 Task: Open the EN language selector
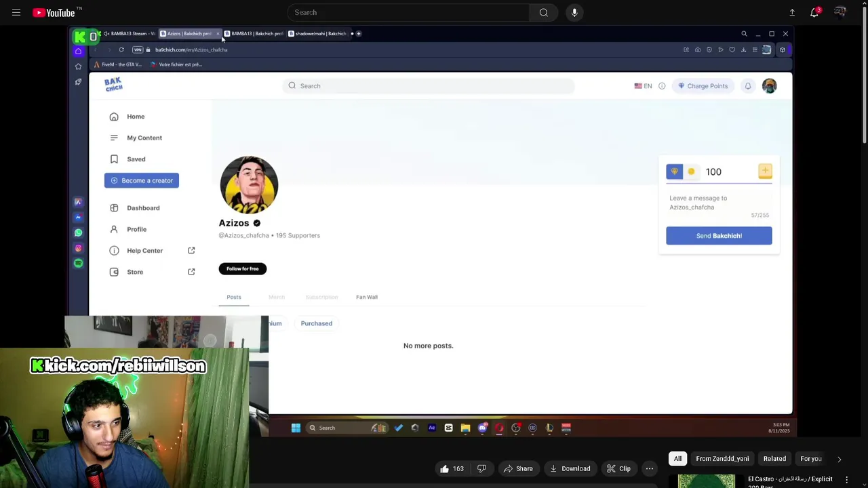coord(643,86)
